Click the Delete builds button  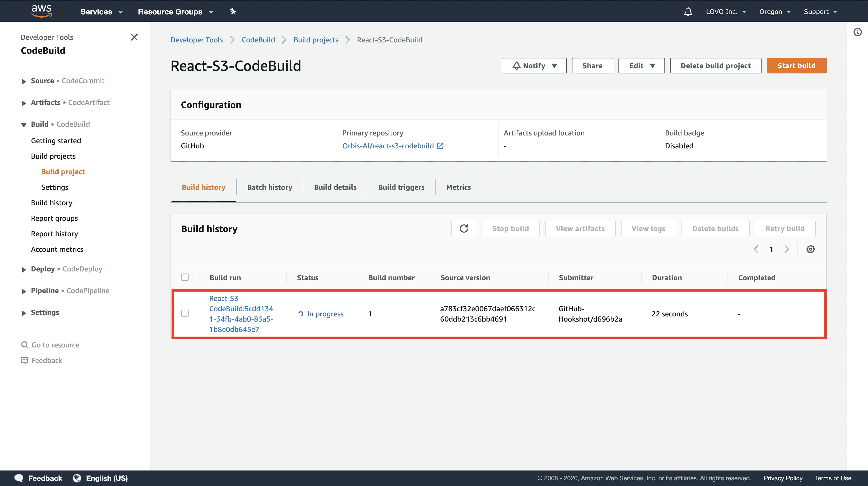coord(715,228)
